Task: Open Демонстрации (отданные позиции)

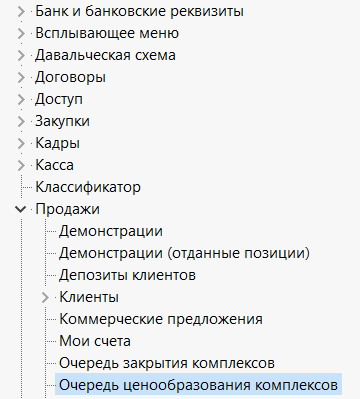Action: 184,253
